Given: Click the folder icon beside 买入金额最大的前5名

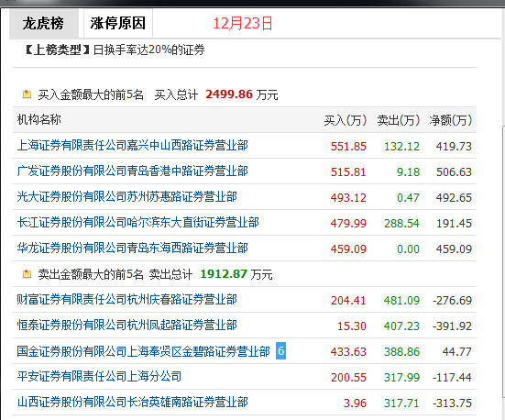Looking at the screenshot, I should coord(27,94).
